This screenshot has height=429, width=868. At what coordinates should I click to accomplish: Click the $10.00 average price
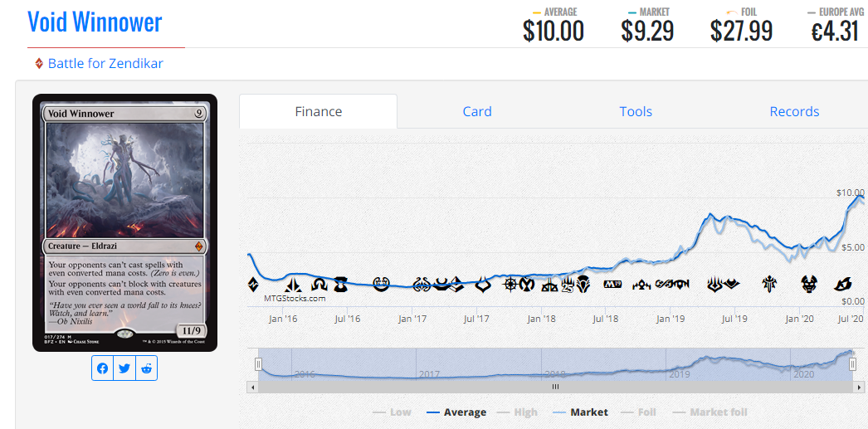pos(553,31)
